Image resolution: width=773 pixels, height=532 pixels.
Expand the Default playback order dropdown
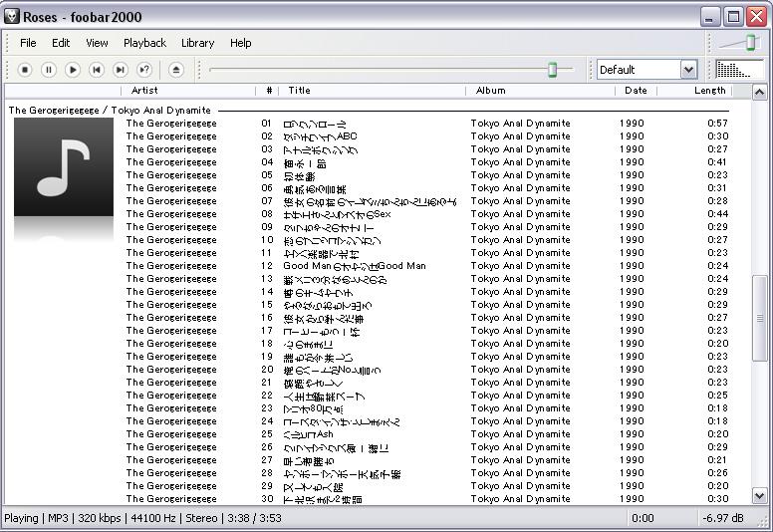point(688,70)
